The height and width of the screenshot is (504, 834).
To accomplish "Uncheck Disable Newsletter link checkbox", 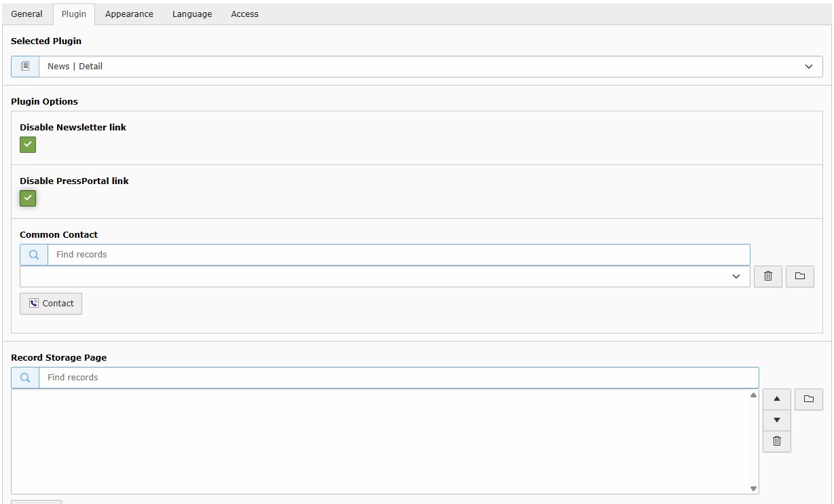I will 28,145.
